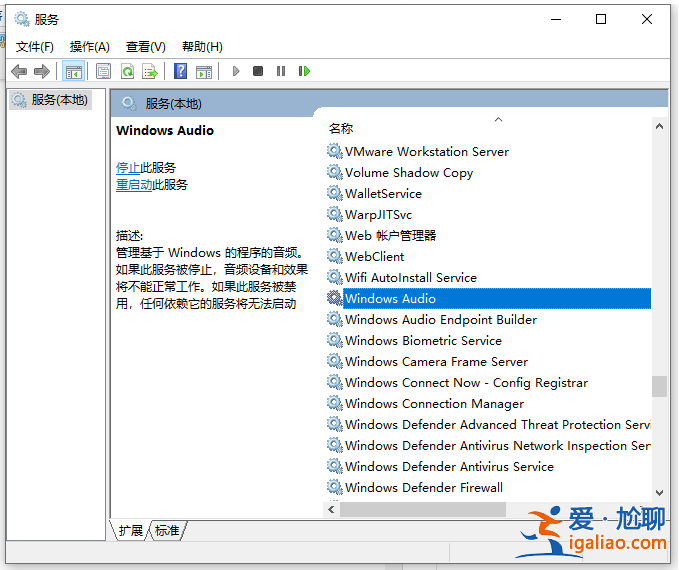Maximize the 服务 window
679x570 pixels.
click(x=601, y=19)
